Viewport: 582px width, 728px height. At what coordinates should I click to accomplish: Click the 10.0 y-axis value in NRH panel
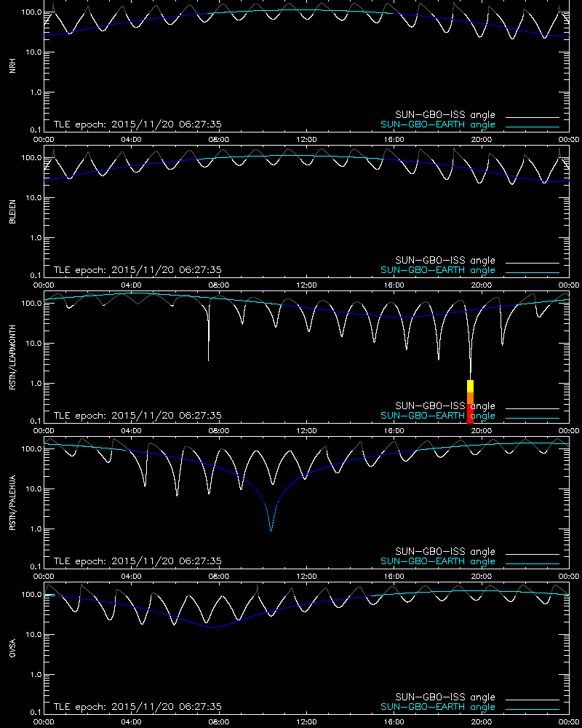(x=33, y=52)
